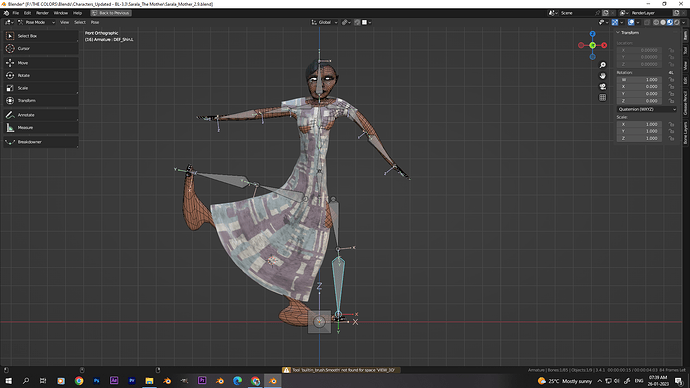This screenshot has width=690, height=388.
Task: Open the overlays options dropdown arrow
Action: pos(638,22)
